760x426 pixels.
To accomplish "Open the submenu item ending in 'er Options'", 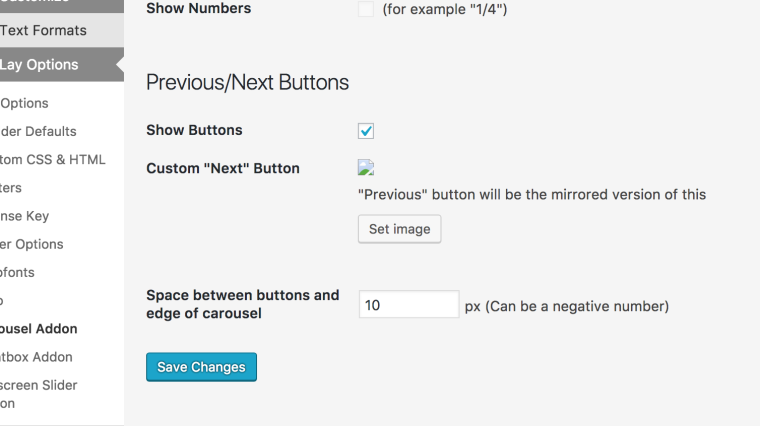I will click(32, 244).
